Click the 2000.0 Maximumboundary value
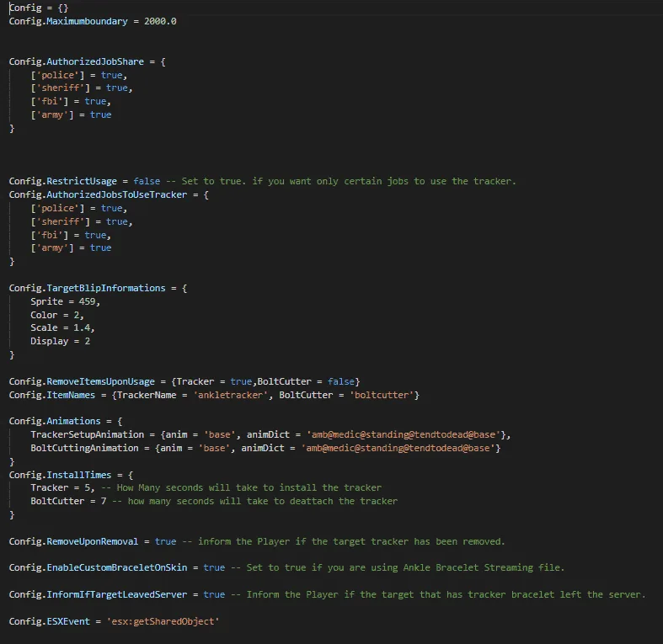The image size is (663, 644). 160,21
